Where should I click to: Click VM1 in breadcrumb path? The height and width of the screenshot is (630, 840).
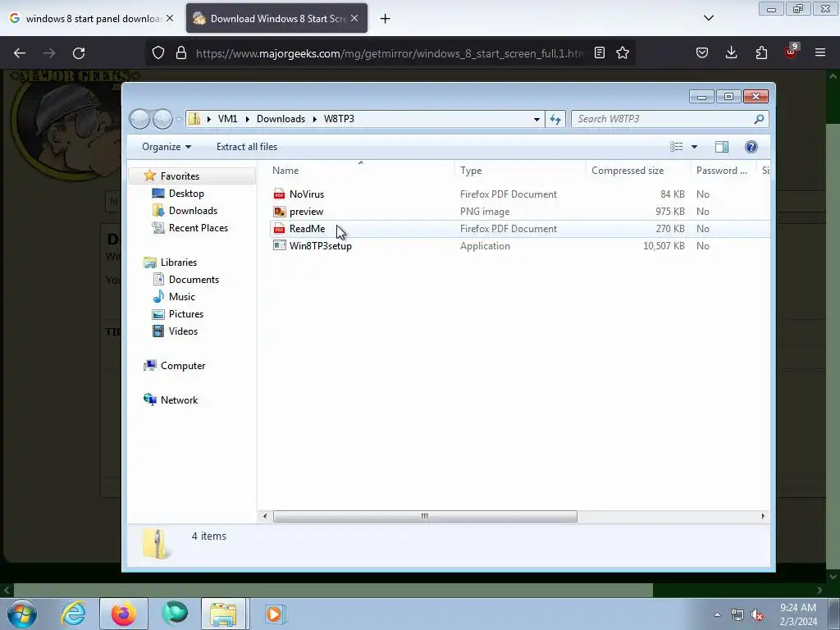[228, 119]
